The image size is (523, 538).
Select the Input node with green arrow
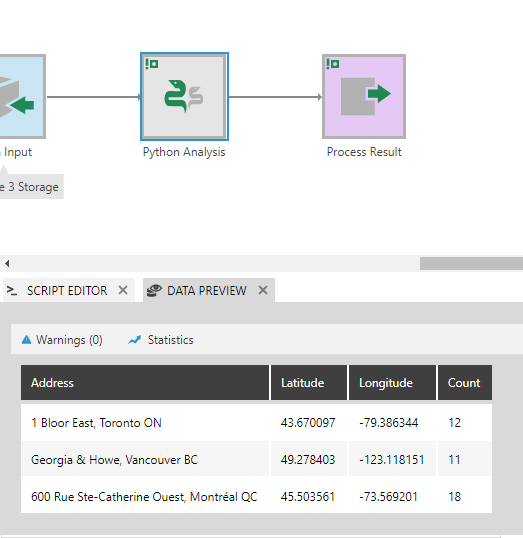tap(22, 96)
